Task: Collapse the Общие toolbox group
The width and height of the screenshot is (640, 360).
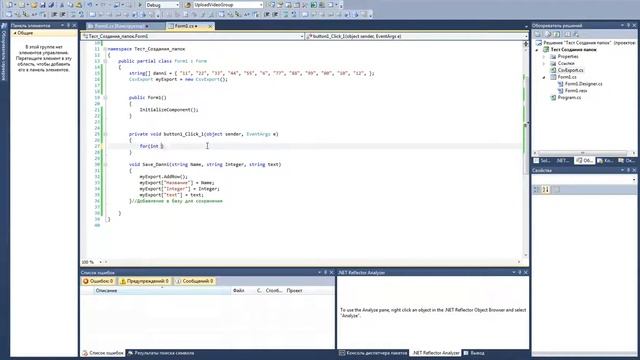Action: point(15,33)
